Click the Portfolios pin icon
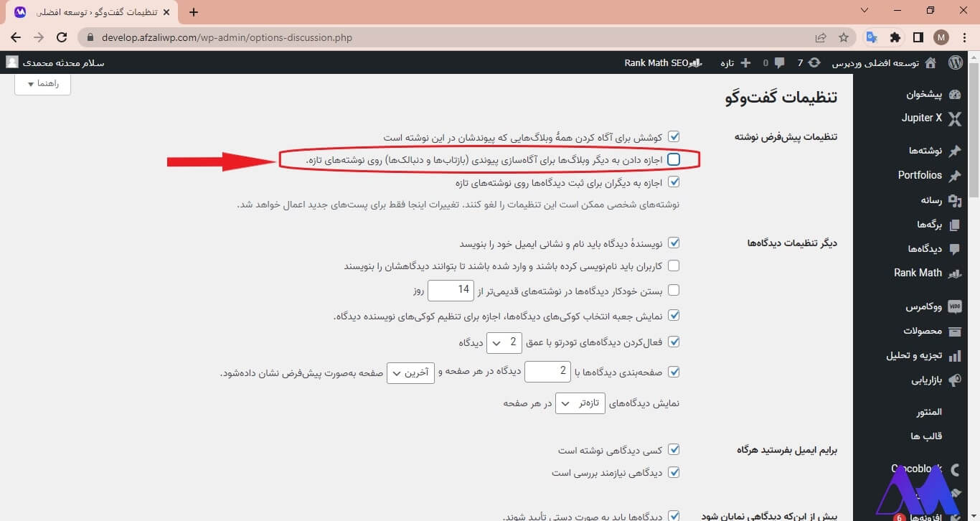980x521 pixels. (x=954, y=176)
